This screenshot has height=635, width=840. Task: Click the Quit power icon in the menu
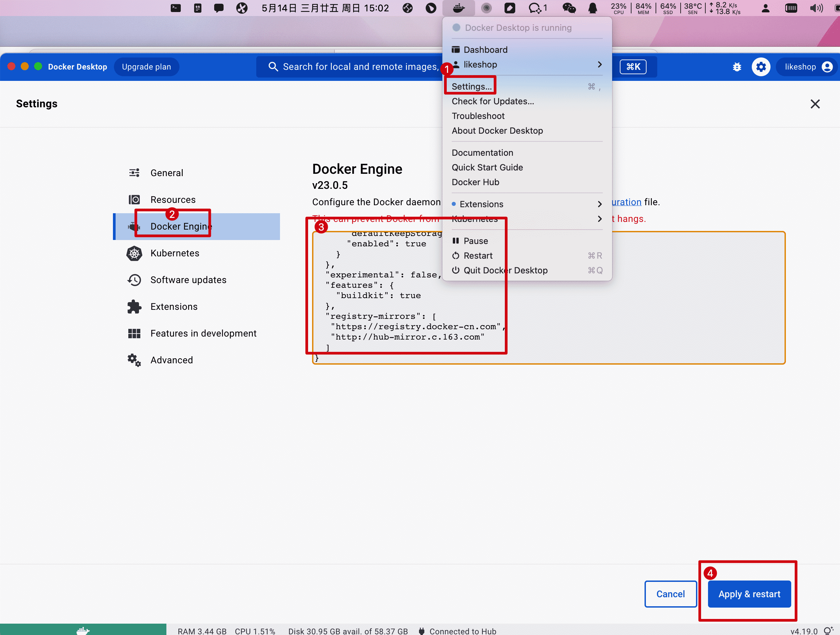click(456, 270)
